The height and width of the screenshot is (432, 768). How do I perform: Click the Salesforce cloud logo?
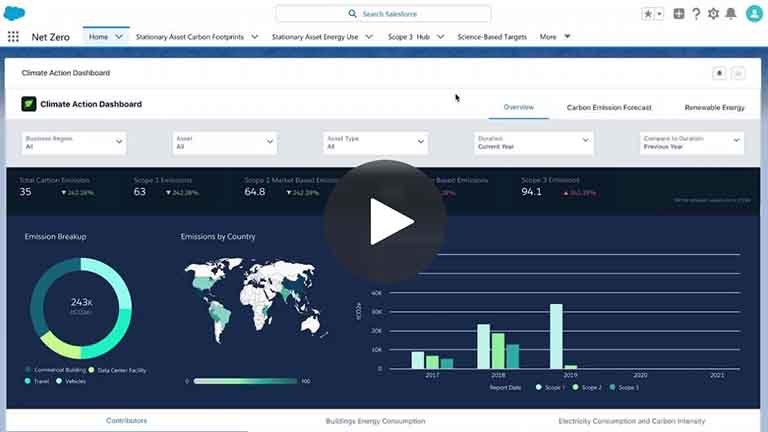13,13
